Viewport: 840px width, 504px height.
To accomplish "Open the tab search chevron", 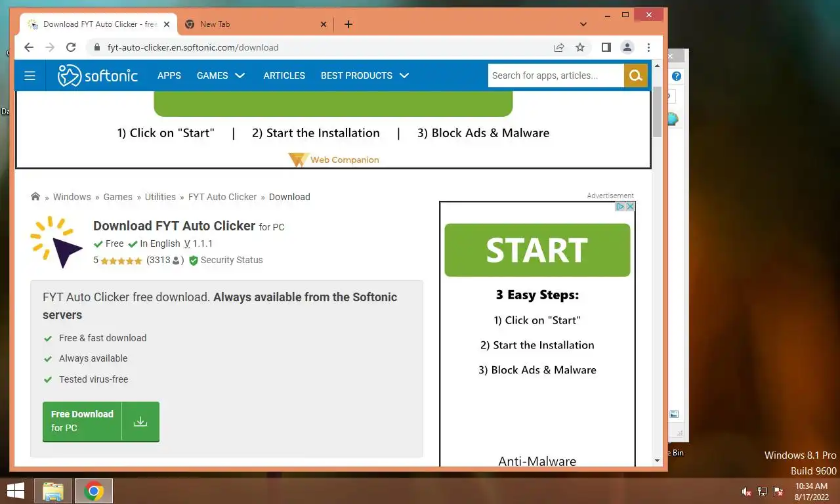I will [583, 24].
